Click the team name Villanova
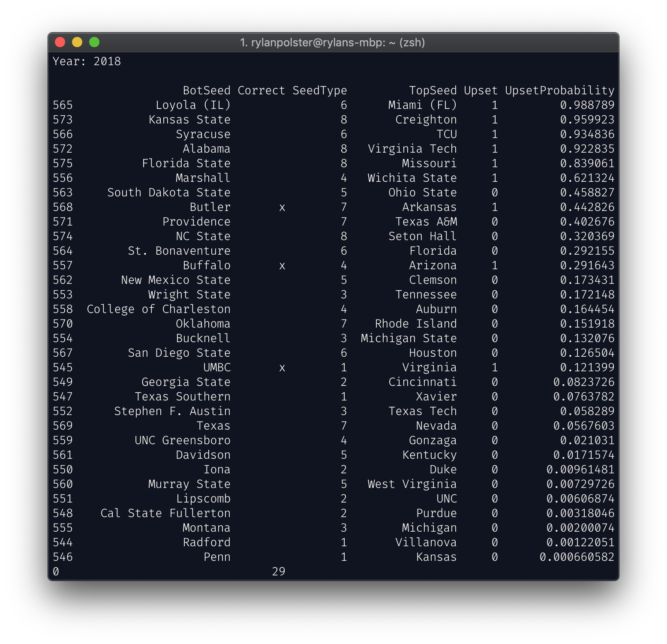Image resolution: width=667 pixels, height=644 pixels. coord(426,542)
